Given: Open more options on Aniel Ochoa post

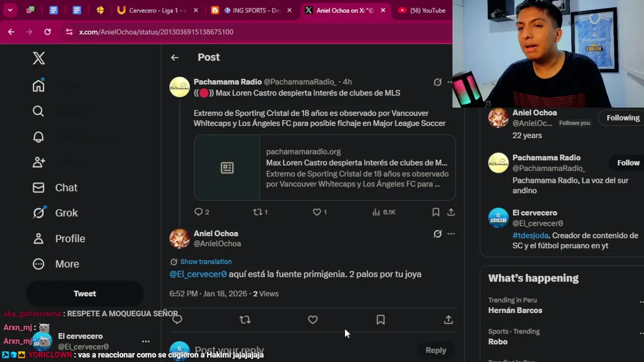Looking at the screenshot, I should coord(451,233).
